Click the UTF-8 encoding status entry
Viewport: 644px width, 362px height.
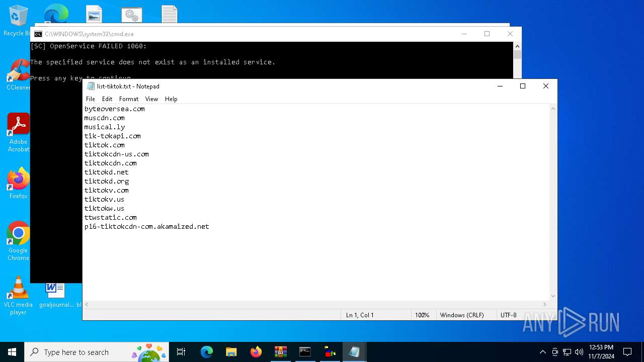point(508,315)
